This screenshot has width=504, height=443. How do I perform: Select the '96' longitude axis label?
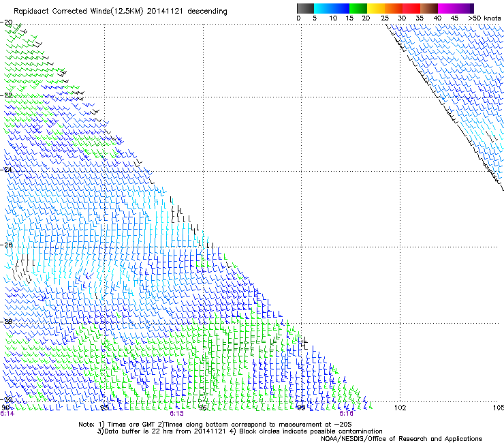tap(203, 408)
